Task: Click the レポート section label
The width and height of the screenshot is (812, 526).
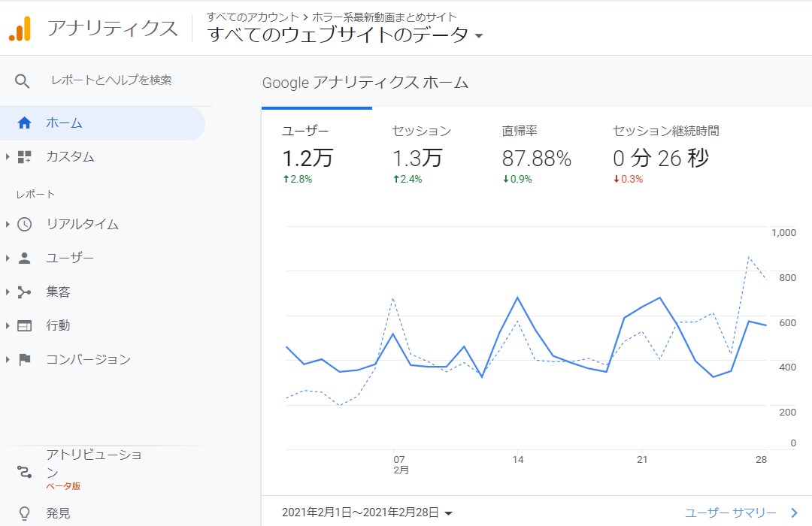Action: coord(35,194)
